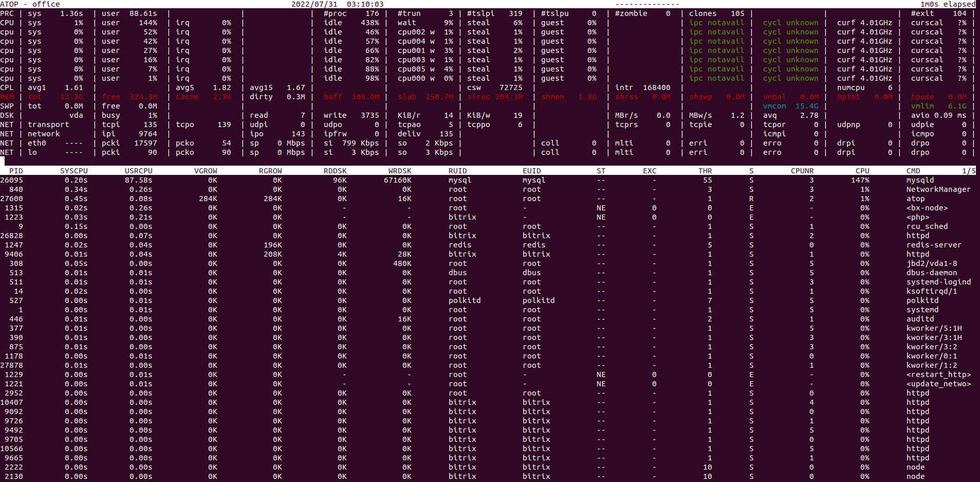The image size is (980, 482).
Task: Click the redis EUID cell
Action: pyautogui.click(x=534, y=245)
